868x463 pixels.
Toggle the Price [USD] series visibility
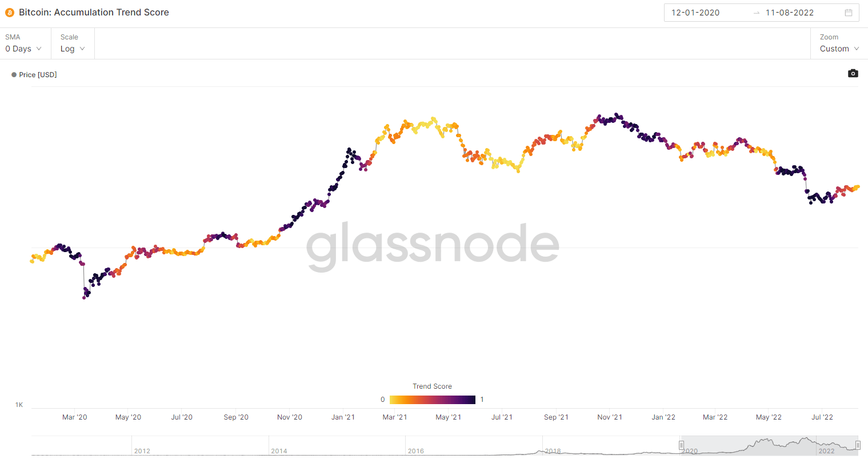pos(38,75)
